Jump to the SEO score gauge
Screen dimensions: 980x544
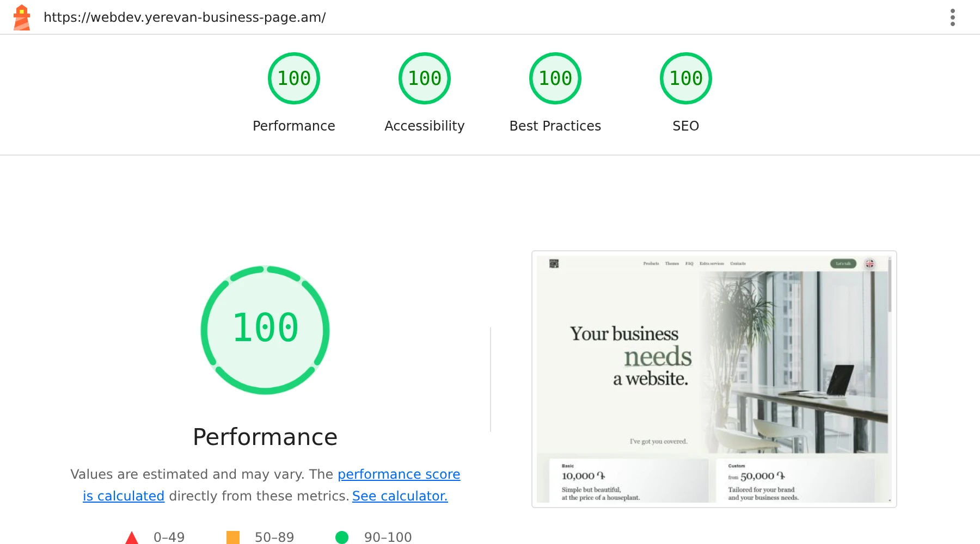pyautogui.click(x=686, y=78)
